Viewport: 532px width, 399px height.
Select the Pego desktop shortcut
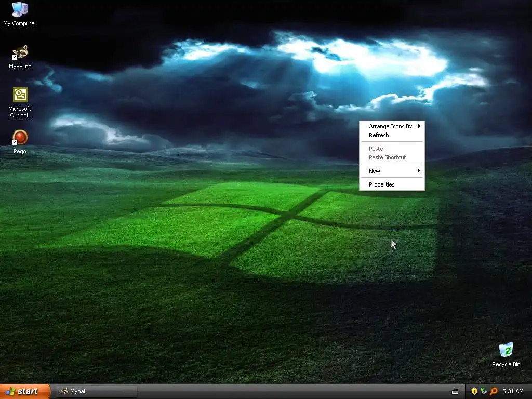coord(20,142)
